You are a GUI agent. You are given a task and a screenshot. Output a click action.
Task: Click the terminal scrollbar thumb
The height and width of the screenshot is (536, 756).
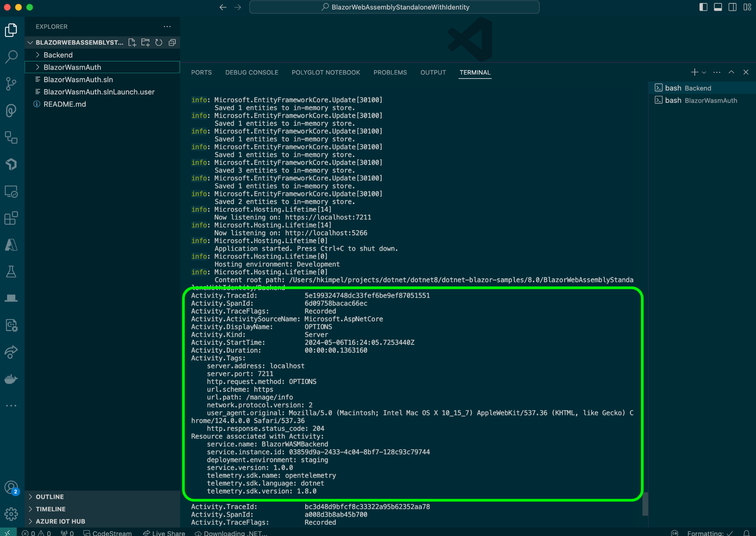(645, 504)
